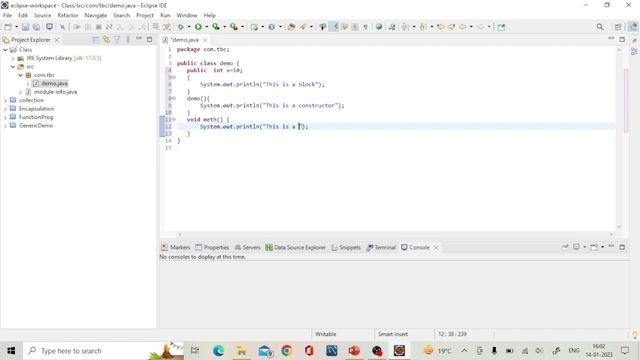Click the Save All toolbar icon
The width and height of the screenshot is (640, 360).
click(x=36, y=27)
